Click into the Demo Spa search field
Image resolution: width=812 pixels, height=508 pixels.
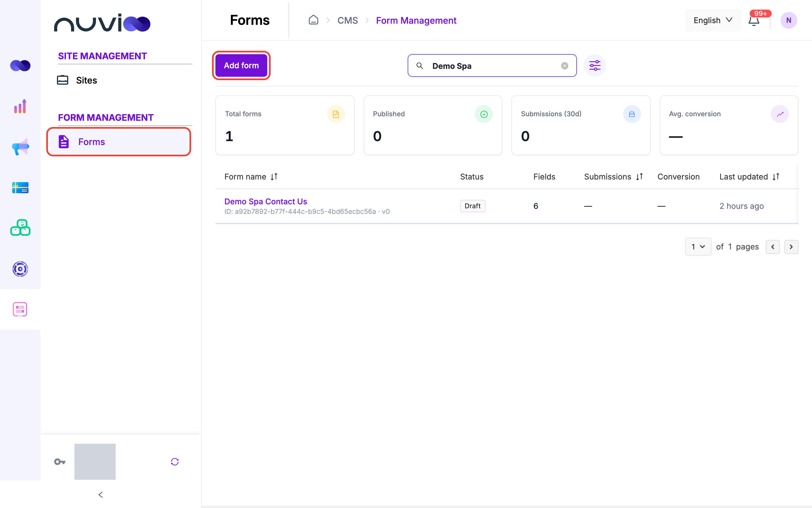coord(492,66)
